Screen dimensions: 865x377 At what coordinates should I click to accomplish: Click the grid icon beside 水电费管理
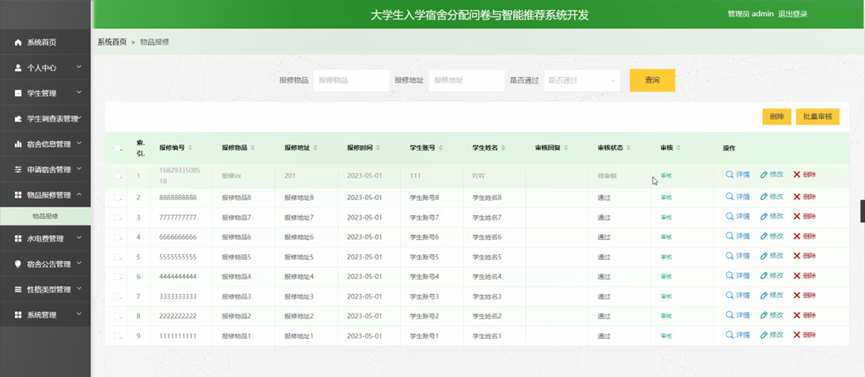tap(18, 238)
